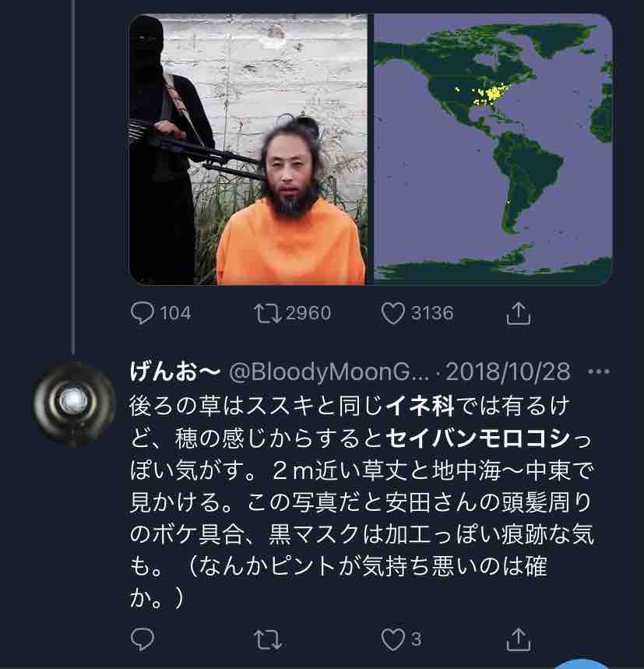Enlarge the world map image

coord(493,149)
